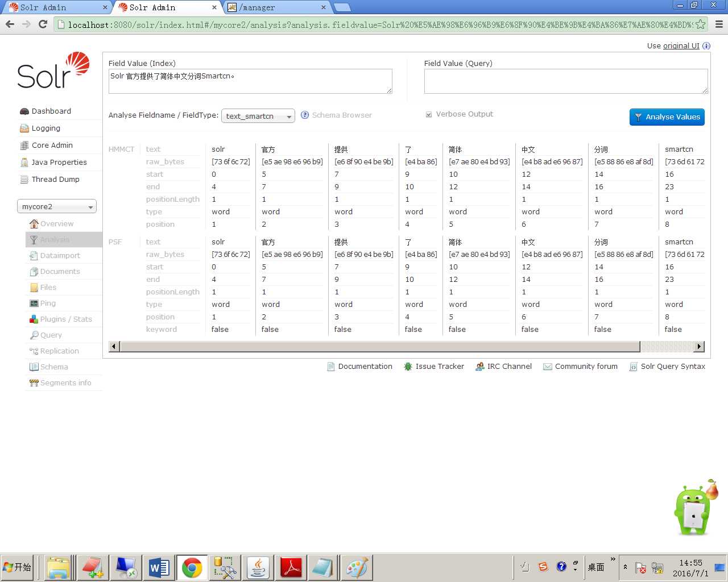Open Word from the taskbar
Viewport: 728px width, 582px height.
[x=159, y=568]
